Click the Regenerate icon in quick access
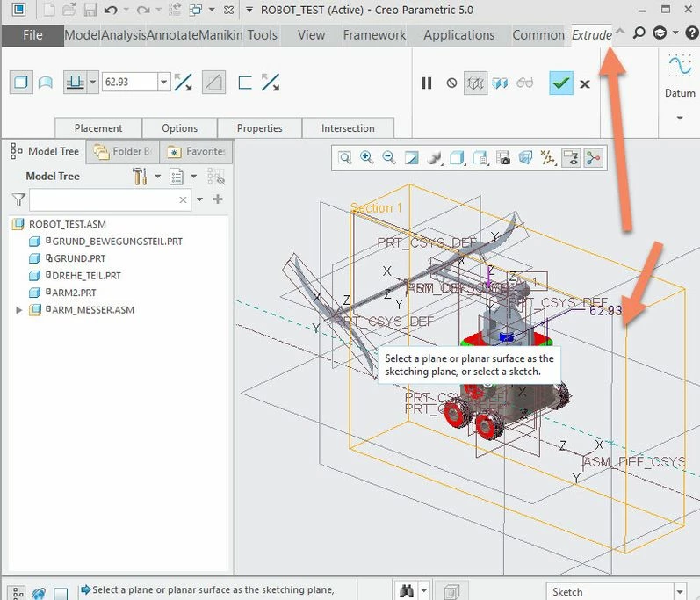700x600 pixels. pyautogui.click(x=176, y=10)
